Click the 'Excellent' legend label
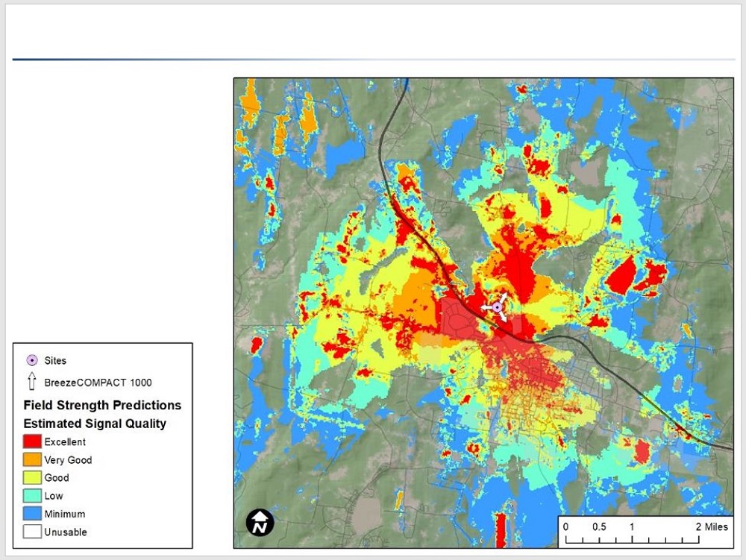 tap(65, 441)
